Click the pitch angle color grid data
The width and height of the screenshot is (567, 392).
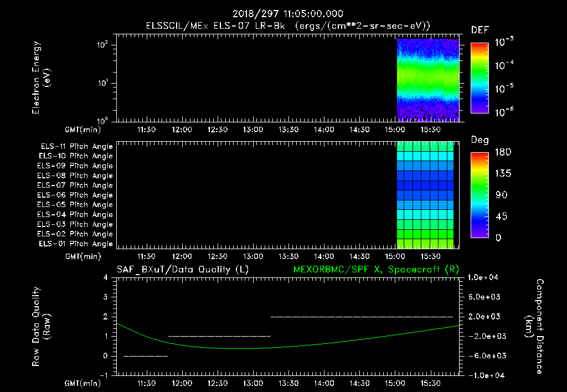(425, 195)
